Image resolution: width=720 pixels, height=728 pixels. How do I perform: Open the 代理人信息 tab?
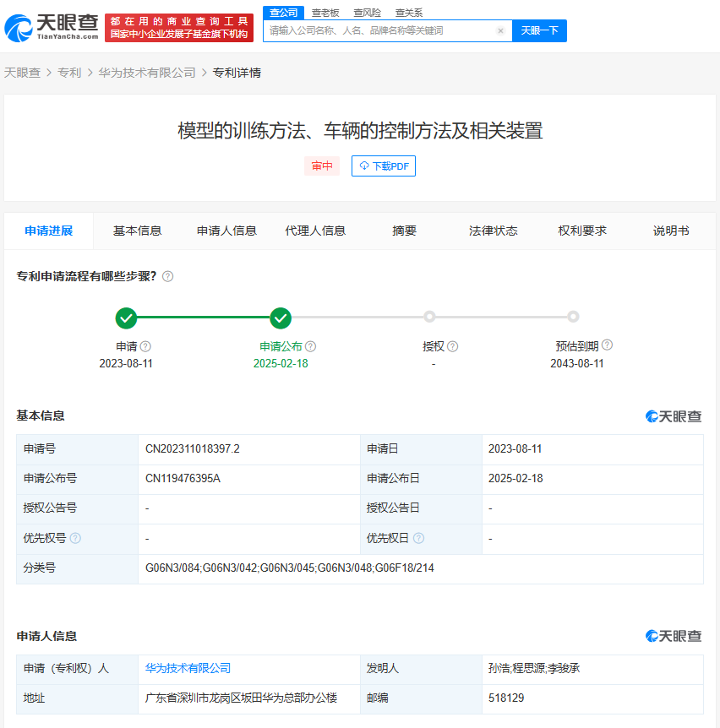tap(315, 231)
